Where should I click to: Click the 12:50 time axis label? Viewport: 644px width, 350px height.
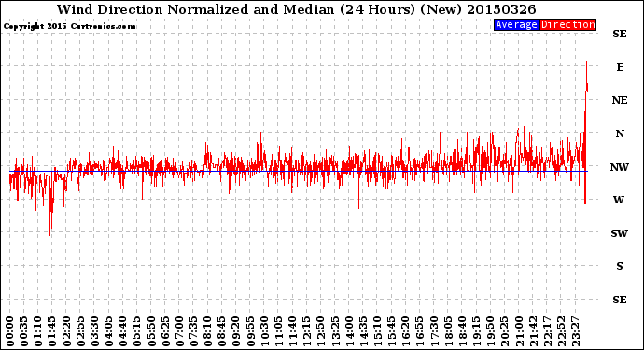pos(322,331)
